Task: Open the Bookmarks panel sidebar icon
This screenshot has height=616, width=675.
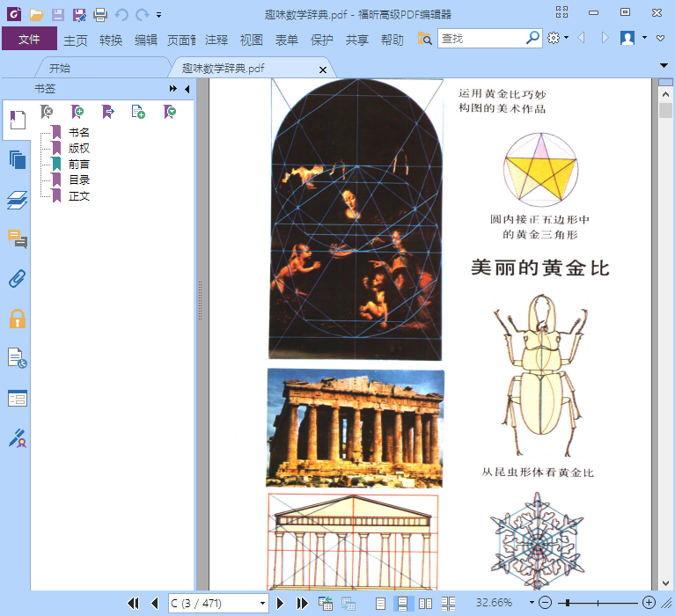Action: pos(18,120)
